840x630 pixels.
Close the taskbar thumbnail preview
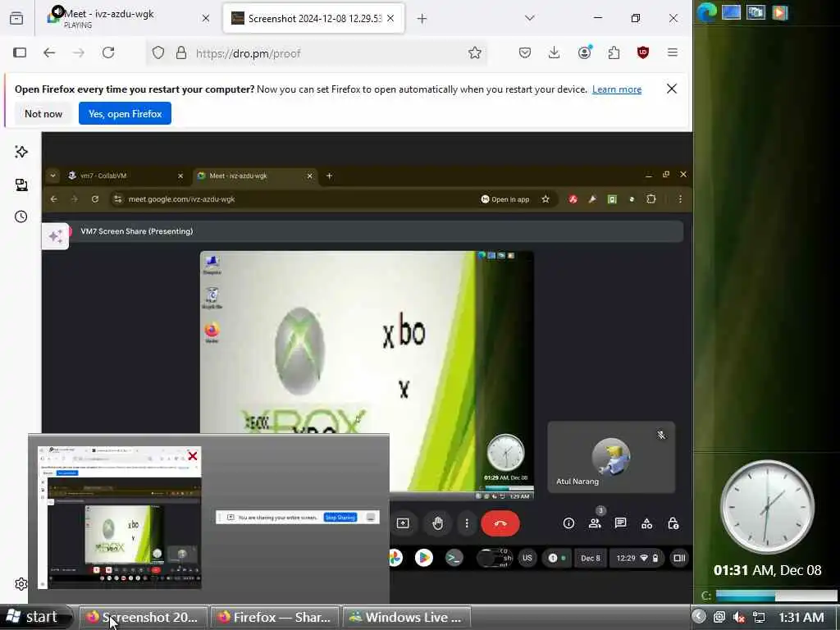pos(192,456)
